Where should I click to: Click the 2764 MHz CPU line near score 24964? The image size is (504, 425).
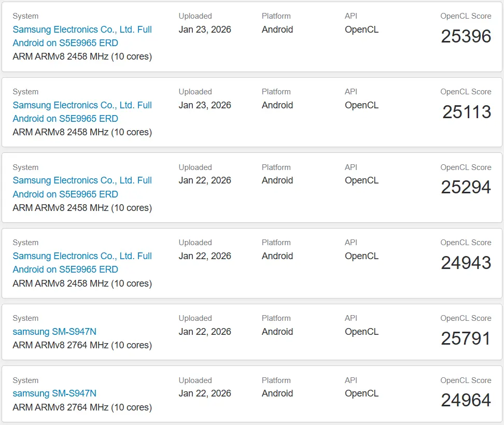pos(82,407)
